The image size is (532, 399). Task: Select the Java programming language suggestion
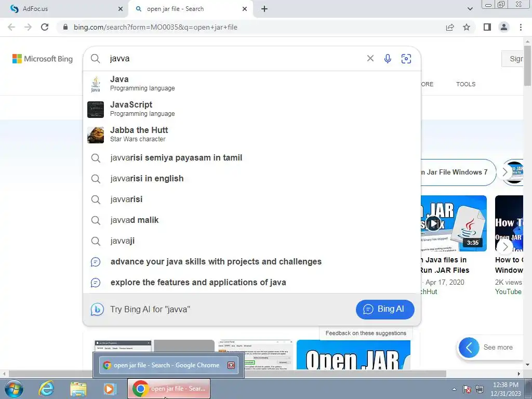point(252,84)
